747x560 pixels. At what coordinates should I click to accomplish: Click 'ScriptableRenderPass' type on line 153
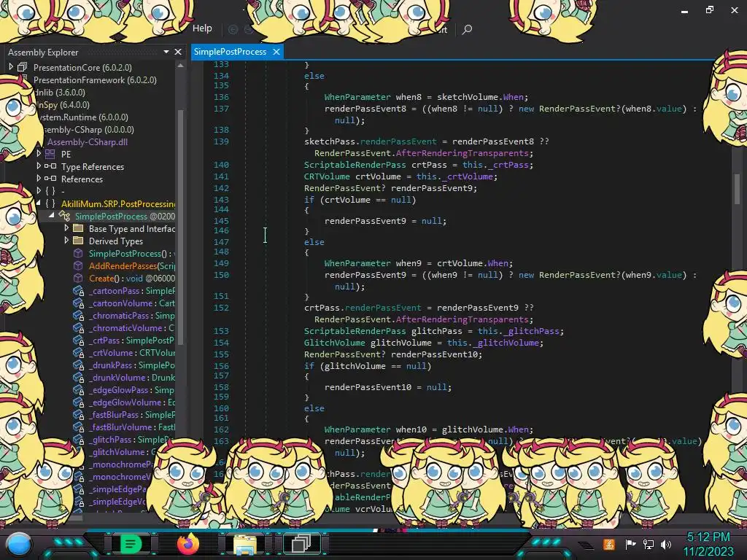(x=355, y=331)
